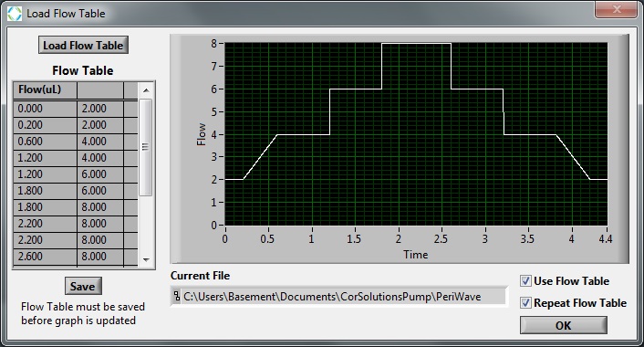Click the flow table scroll up arrow
644x347 pixels.
(x=146, y=90)
